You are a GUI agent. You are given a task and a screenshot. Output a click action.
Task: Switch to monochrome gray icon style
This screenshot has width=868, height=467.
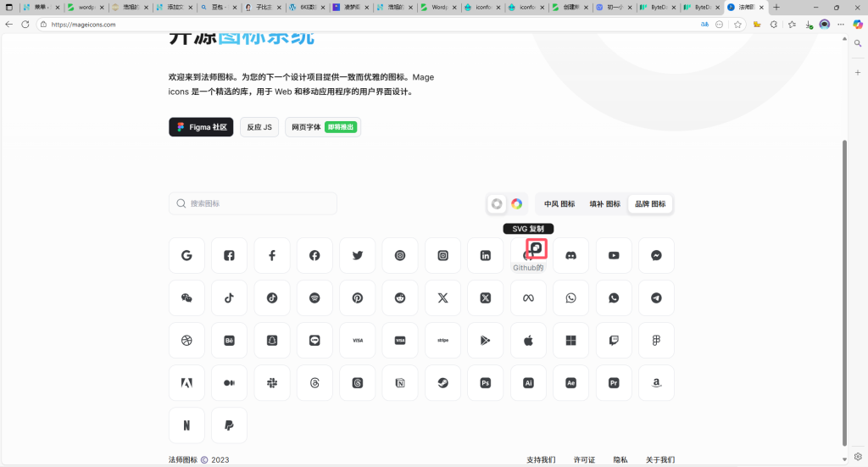[497, 203]
